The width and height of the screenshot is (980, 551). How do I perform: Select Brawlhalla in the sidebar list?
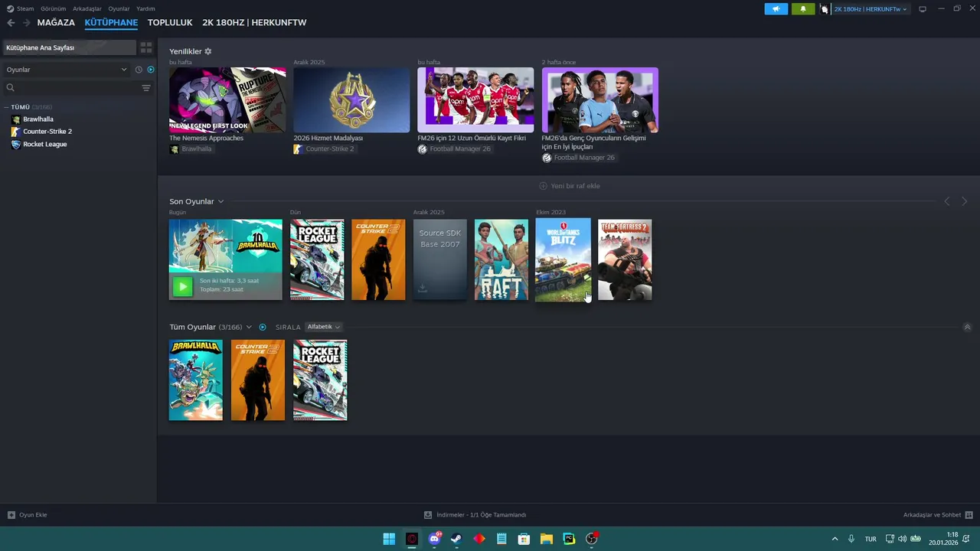click(x=38, y=119)
